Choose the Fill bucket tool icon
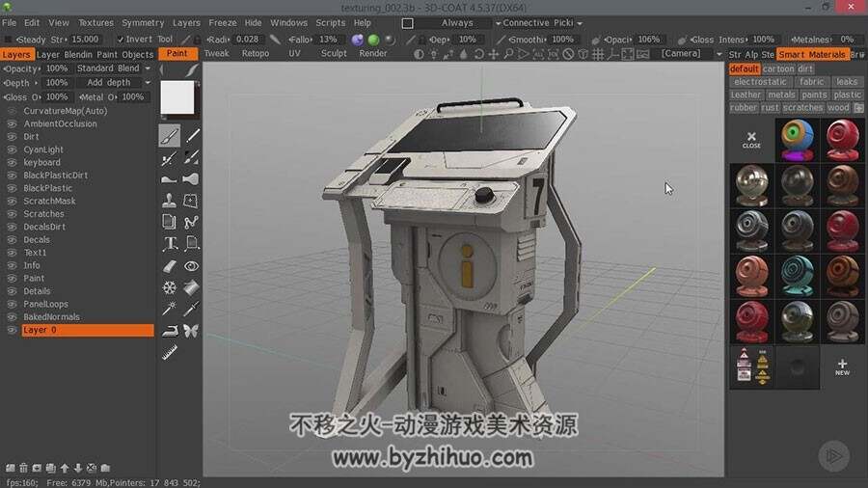868x488 pixels. (191, 287)
